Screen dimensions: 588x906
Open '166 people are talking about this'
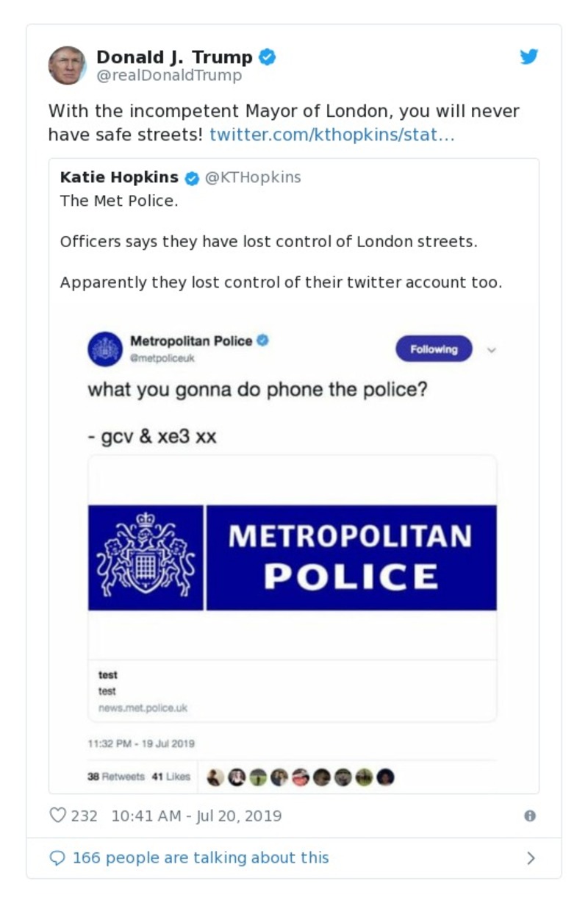click(200, 857)
